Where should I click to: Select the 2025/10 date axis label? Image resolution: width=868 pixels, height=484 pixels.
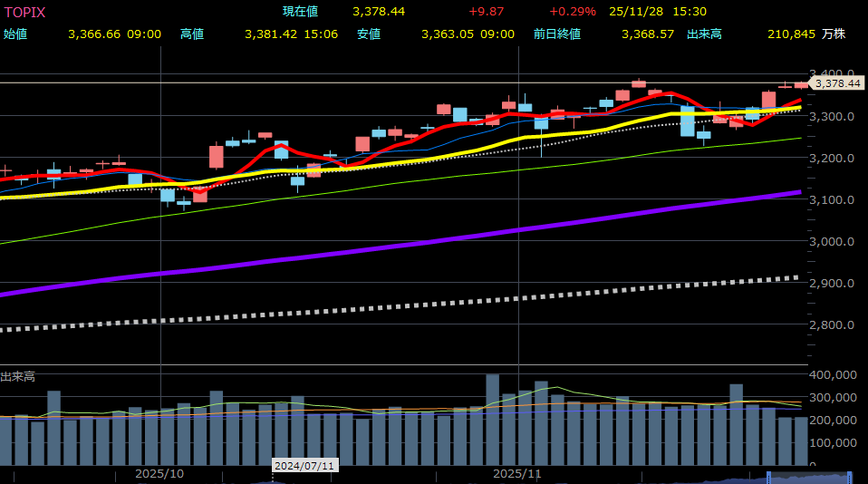[159, 474]
